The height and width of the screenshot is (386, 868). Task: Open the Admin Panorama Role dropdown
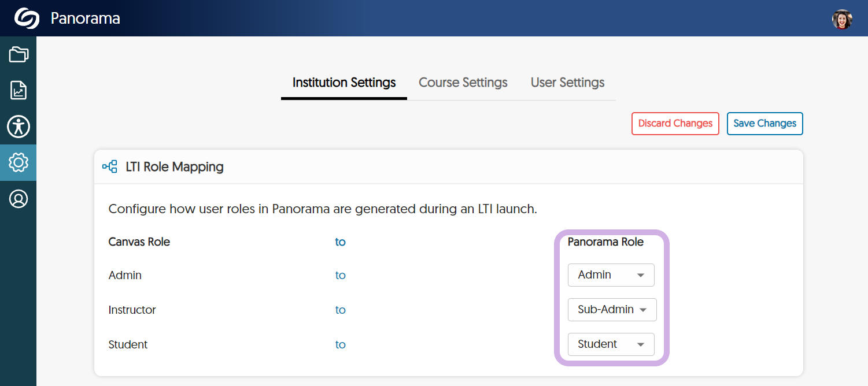coord(611,275)
